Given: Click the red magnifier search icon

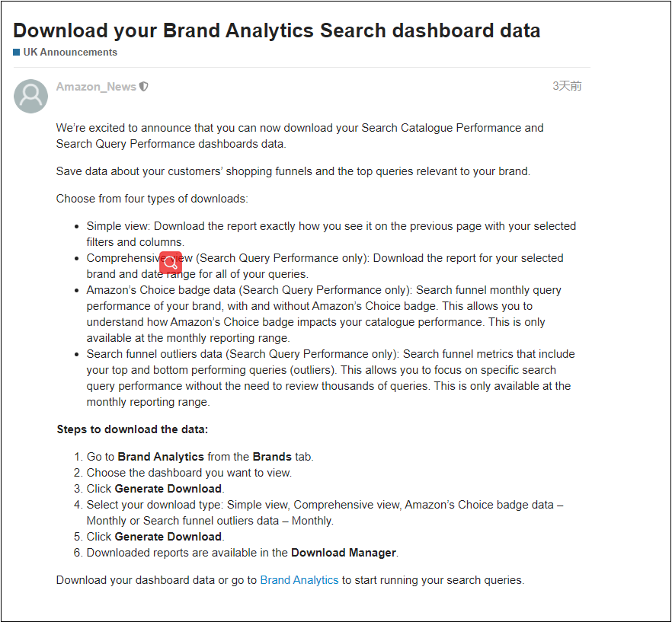Looking at the screenshot, I should pyautogui.click(x=171, y=263).
